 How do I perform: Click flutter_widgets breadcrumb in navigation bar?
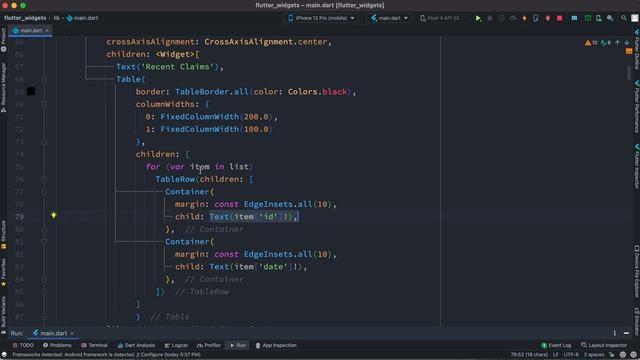[25, 18]
